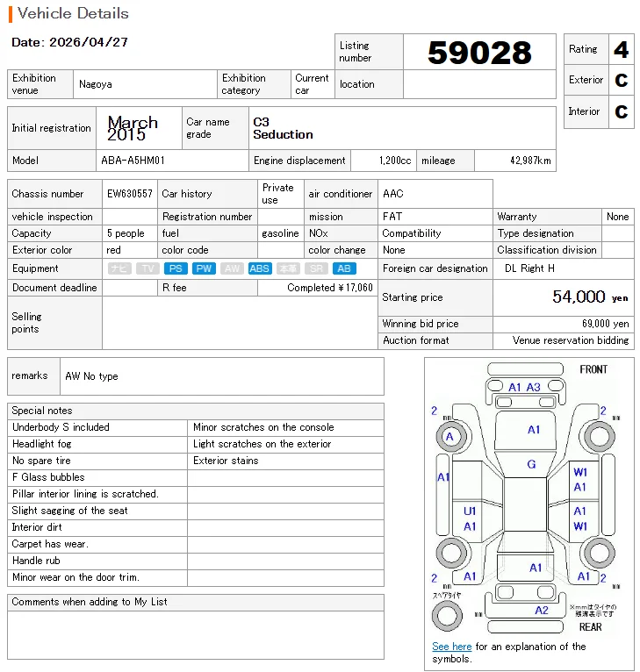Click the Interior grade C
This screenshot has height=672, width=640.
coord(622,112)
